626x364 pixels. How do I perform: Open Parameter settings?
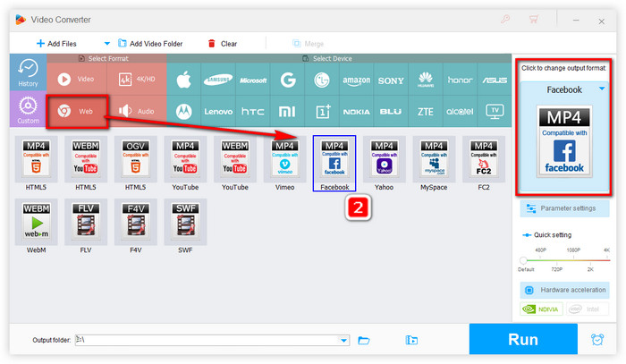(564, 208)
